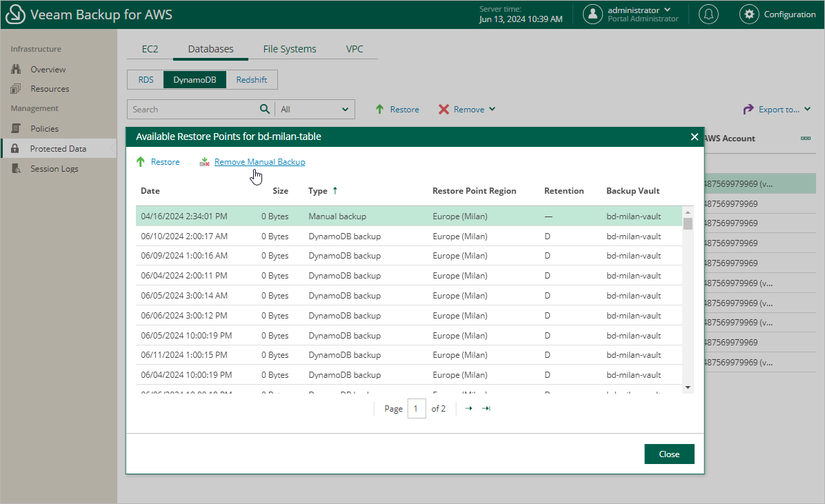Click the administrator user avatar icon
This screenshot has width=825, height=504.
point(593,14)
